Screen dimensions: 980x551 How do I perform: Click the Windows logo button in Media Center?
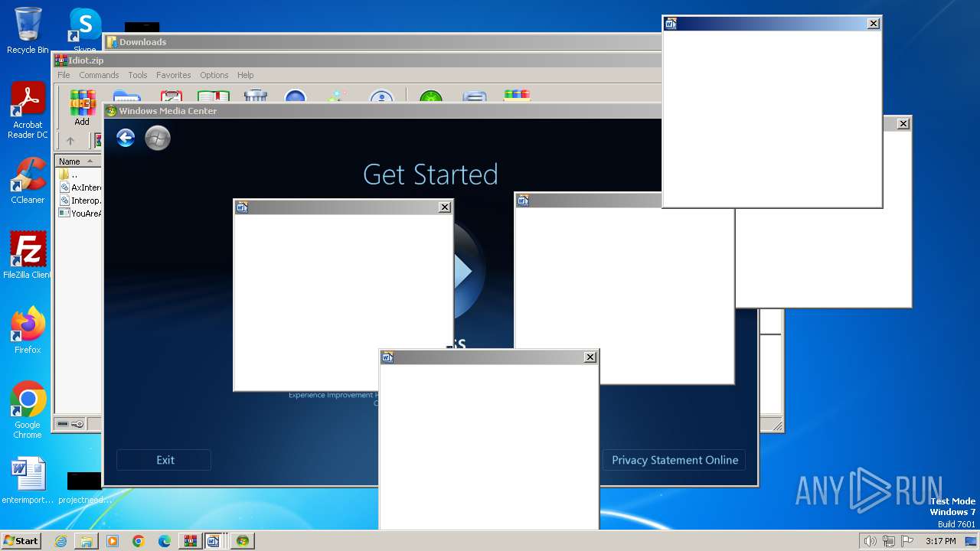158,138
